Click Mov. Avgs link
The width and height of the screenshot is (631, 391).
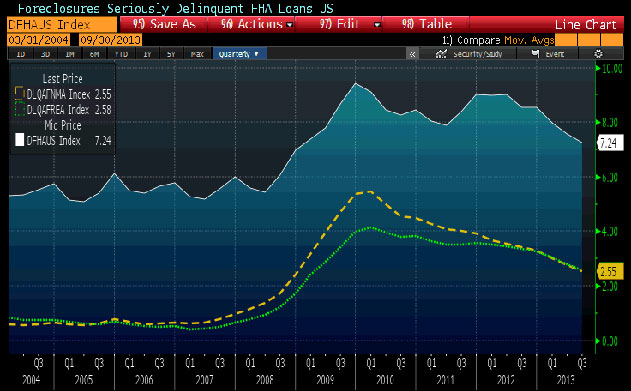(529, 40)
